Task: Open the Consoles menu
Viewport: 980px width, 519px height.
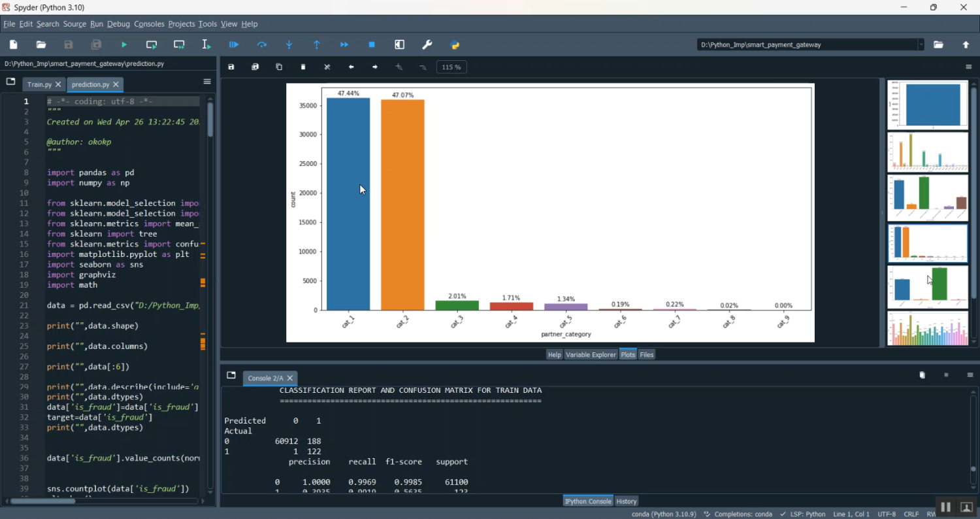Action: 149,24
